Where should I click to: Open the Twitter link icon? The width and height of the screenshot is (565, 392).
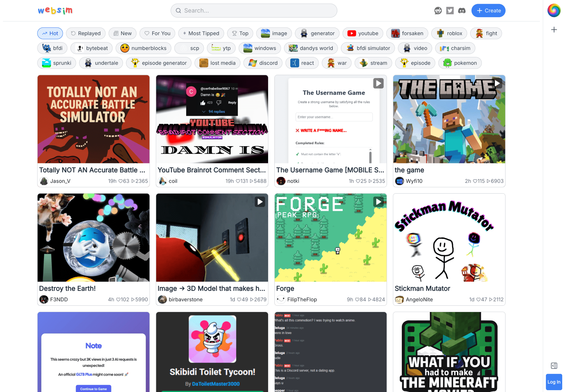tap(450, 11)
